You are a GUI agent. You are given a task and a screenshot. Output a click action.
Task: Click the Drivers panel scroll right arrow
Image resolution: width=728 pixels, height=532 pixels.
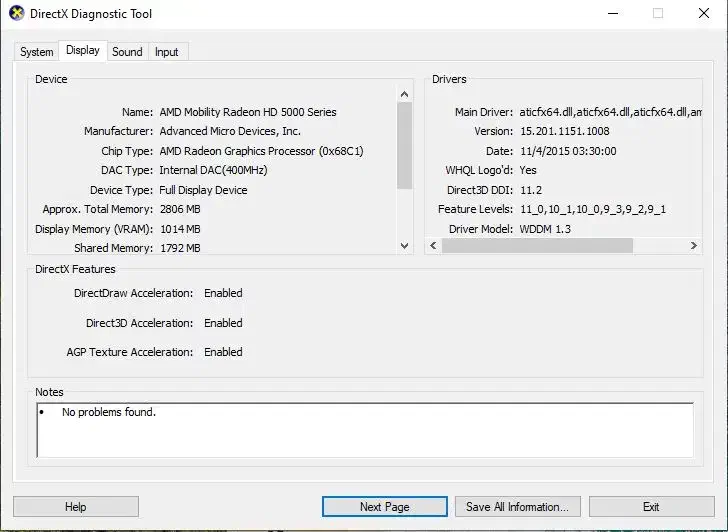694,245
